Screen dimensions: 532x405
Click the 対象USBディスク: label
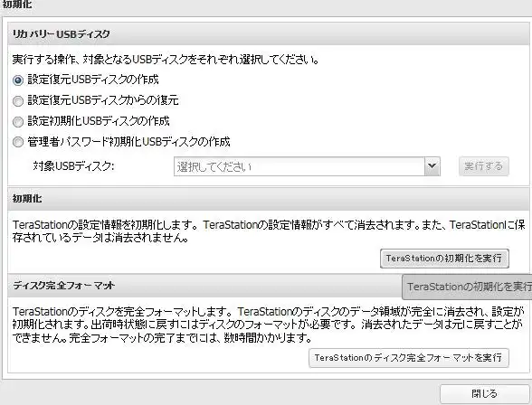(x=73, y=166)
